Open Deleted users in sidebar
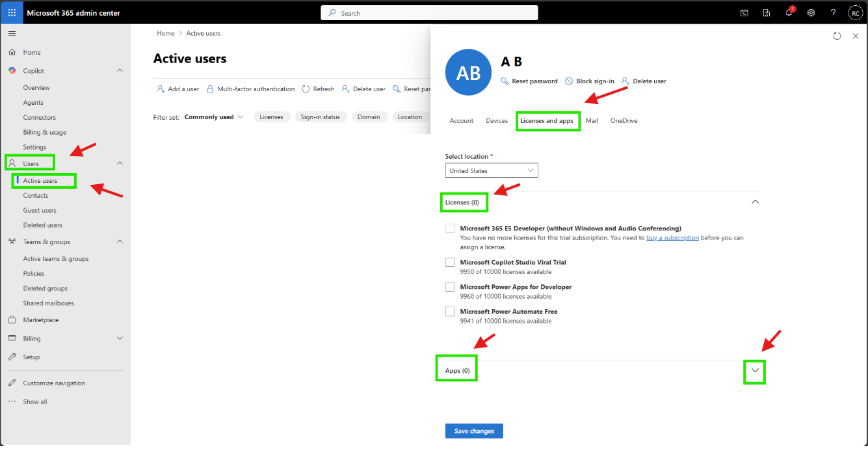This screenshot has width=868, height=453. pyautogui.click(x=43, y=225)
